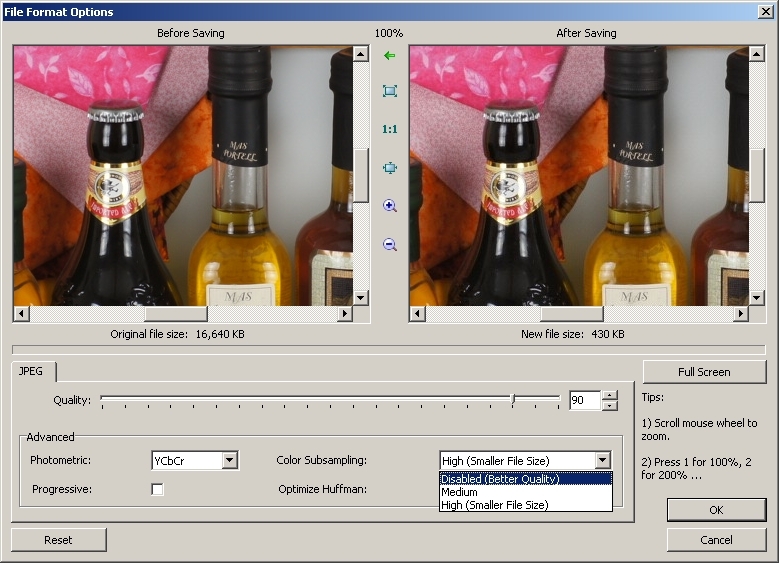Click the OK button
The image size is (779, 563).
point(716,510)
